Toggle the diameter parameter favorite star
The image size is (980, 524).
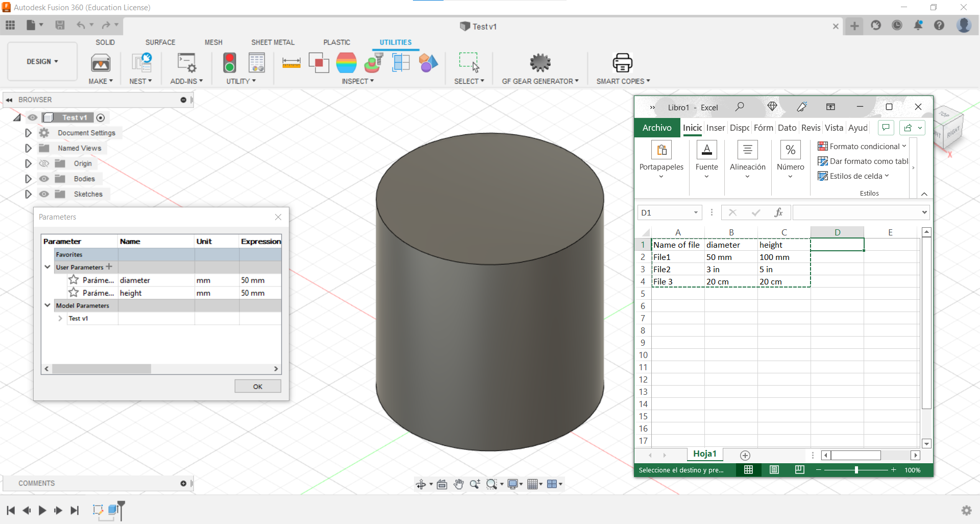click(x=73, y=280)
